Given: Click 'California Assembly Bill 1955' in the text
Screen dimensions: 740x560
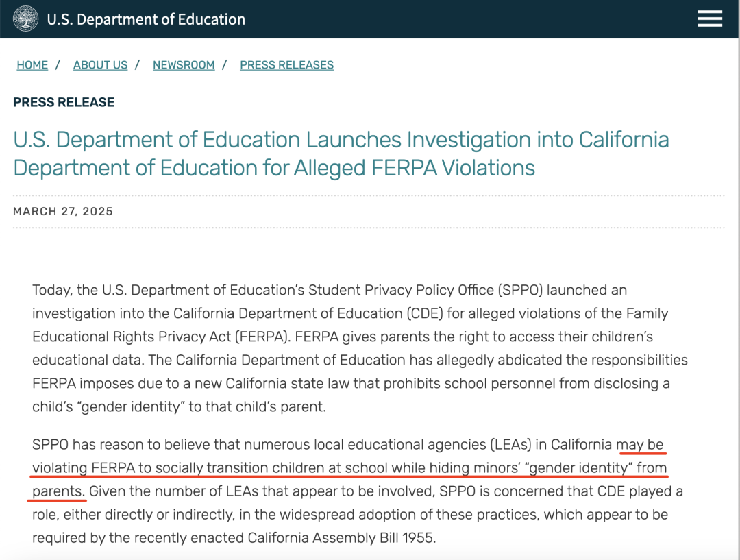Looking at the screenshot, I should [x=341, y=538].
